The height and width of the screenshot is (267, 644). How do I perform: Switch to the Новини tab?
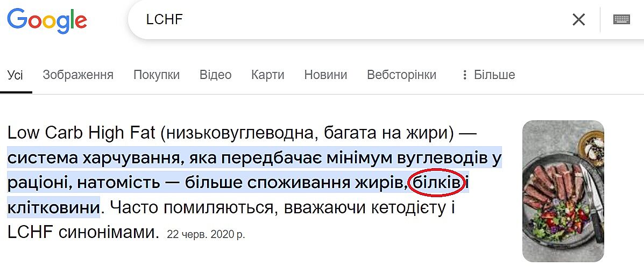click(325, 75)
